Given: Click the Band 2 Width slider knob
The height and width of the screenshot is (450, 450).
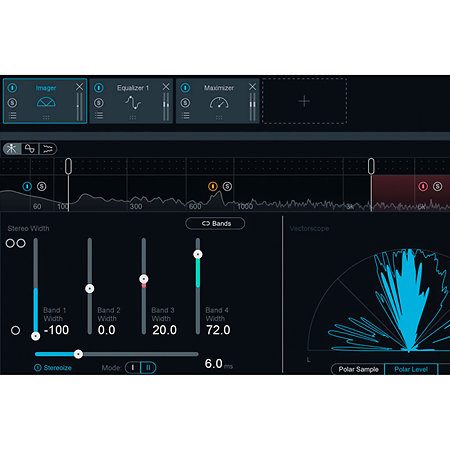Looking at the screenshot, I should (x=90, y=288).
